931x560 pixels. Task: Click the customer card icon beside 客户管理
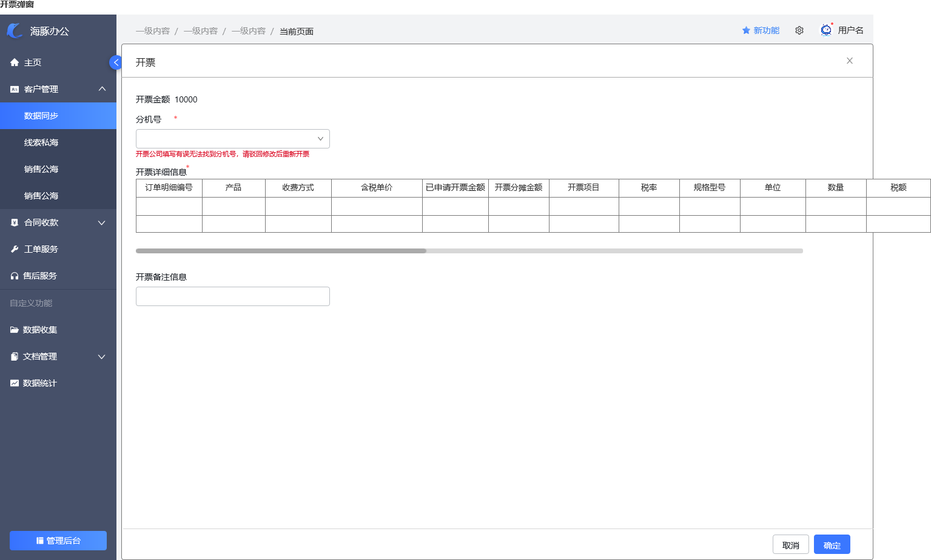(x=15, y=89)
